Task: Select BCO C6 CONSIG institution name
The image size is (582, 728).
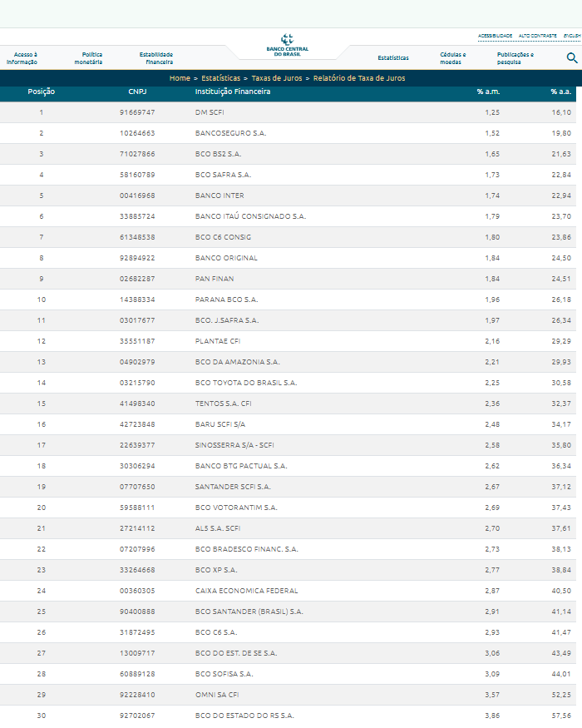Action: coord(223,237)
